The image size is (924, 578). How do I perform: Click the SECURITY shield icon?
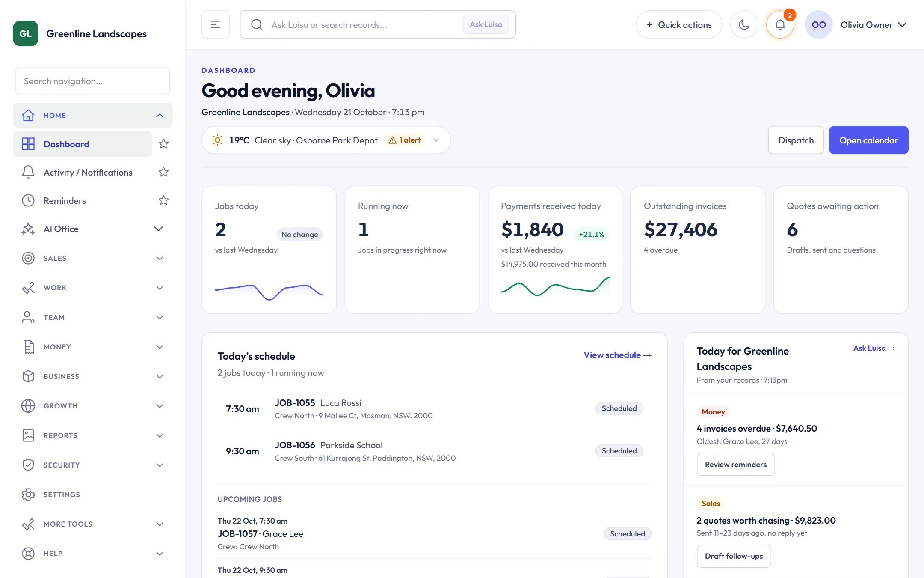click(x=28, y=465)
